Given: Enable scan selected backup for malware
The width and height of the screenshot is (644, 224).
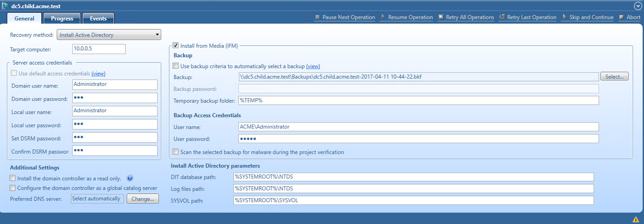Looking at the screenshot, I should pos(176,152).
